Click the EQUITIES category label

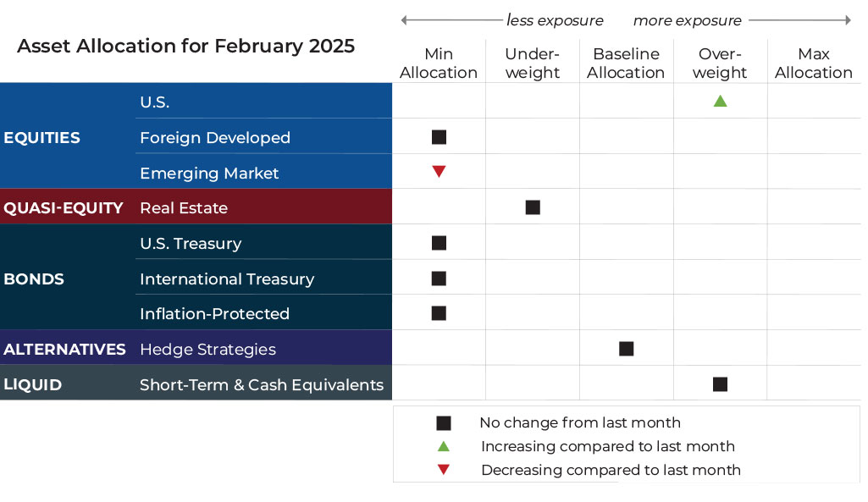[42, 137]
